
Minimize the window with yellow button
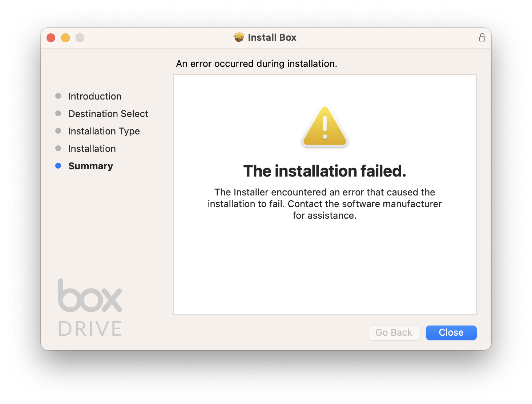pyautogui.click(x=65, y=38)
